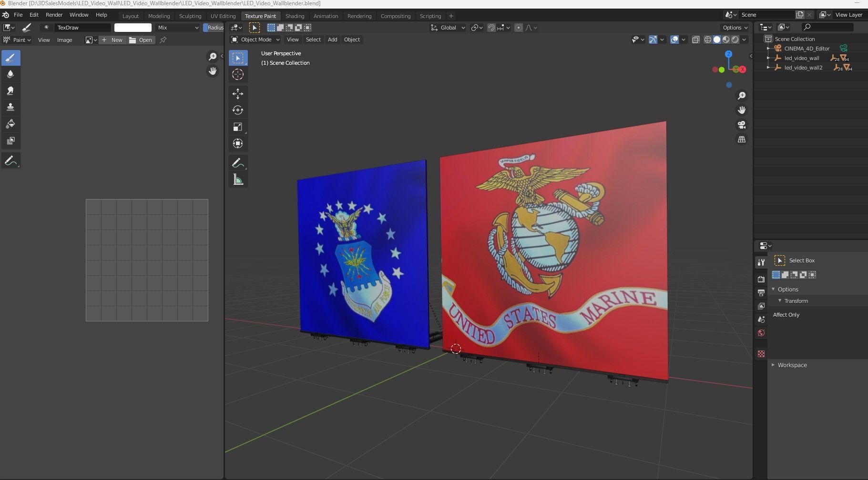Select the Mask tool in image editor
This screenshot has width=868, height=480.
[x=10, y=141]
